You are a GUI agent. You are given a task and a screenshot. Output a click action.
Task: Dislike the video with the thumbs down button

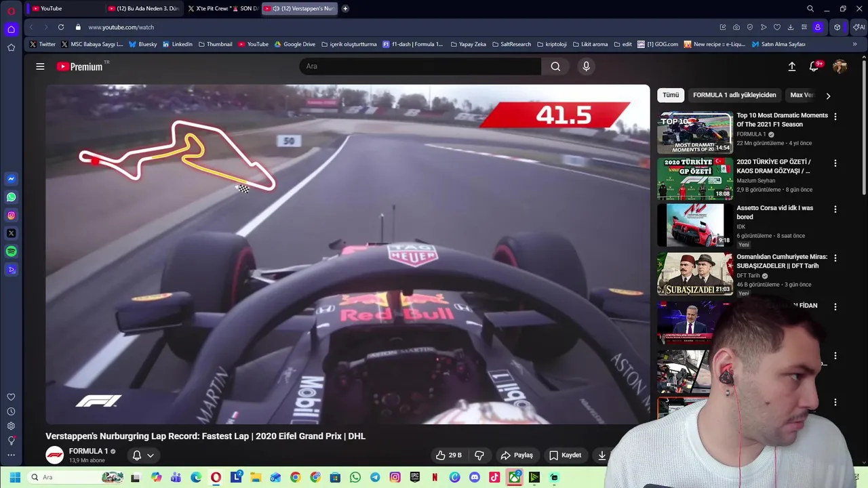pos(479,455)
